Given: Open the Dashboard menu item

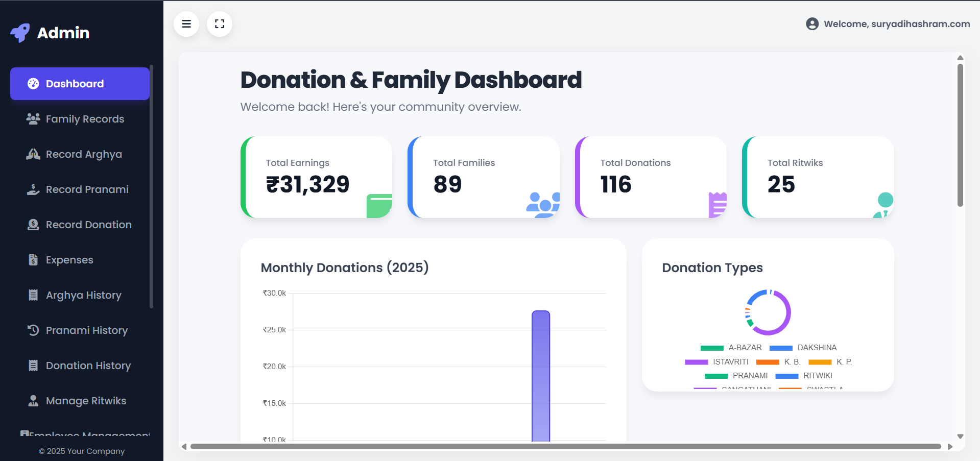Looking at the screenshot, I should click(x=80, y=84).
